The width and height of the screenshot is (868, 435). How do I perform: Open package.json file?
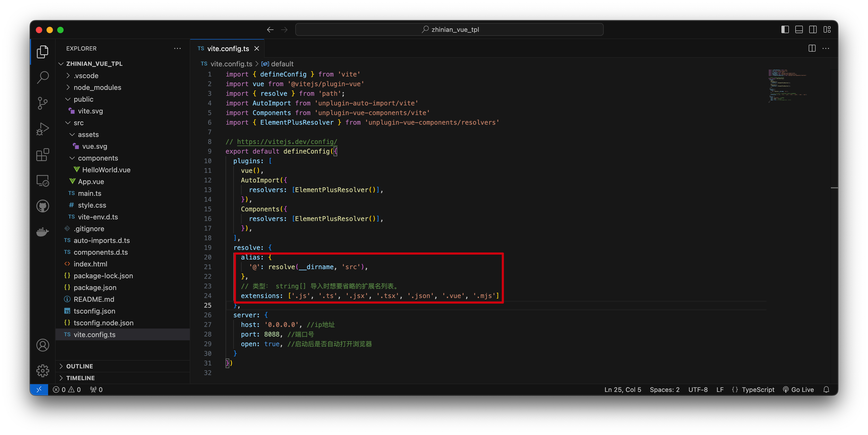tap(123, 288)
